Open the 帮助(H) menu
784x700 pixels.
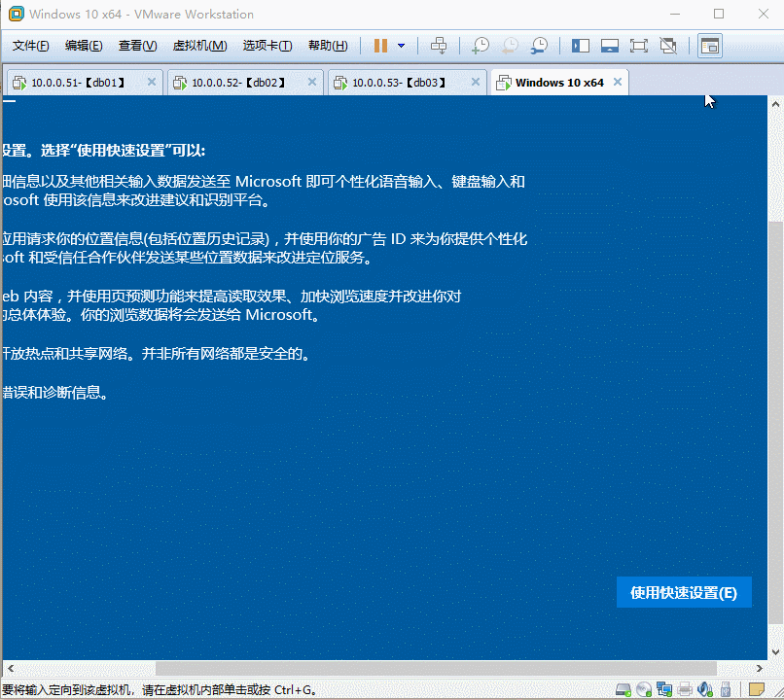coord(328,46)
